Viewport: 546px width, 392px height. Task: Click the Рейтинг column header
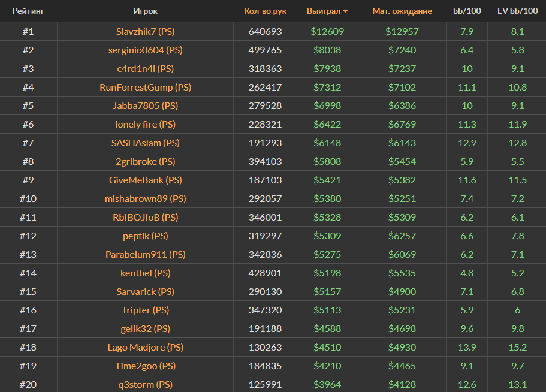pyautogui.click(x=28, y=11)
